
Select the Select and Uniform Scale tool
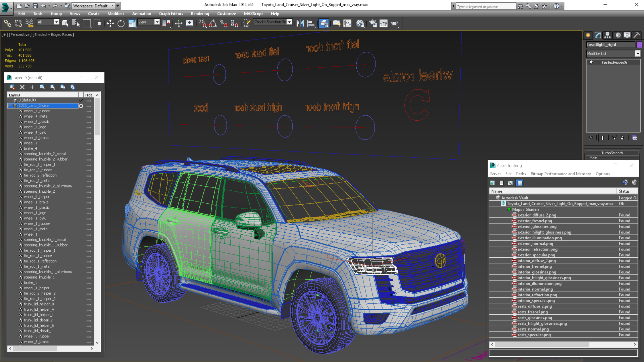pyautogui.click(x=132, y=23)
